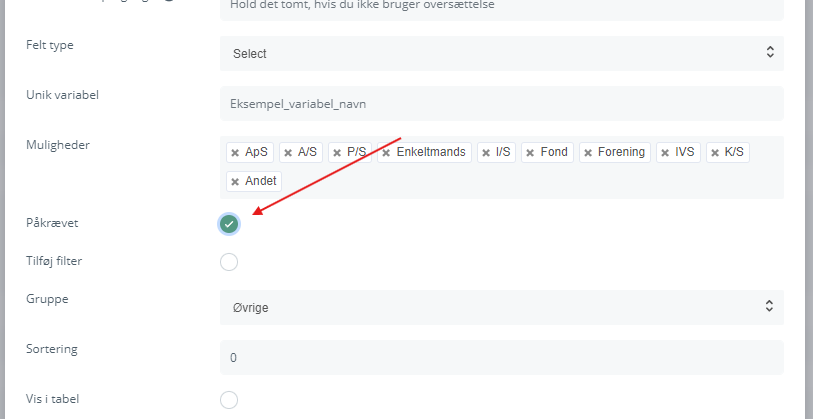This screenshot has height=419, width=813.
Task: Open the Gruppe dropdown
Action: tap(501, 308)
